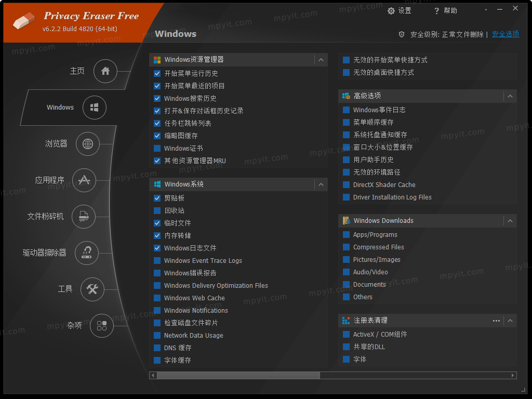This screenshot has height=399, width=532.
Task: Enable the Network Data Usage checkbox
Action: 157,336
